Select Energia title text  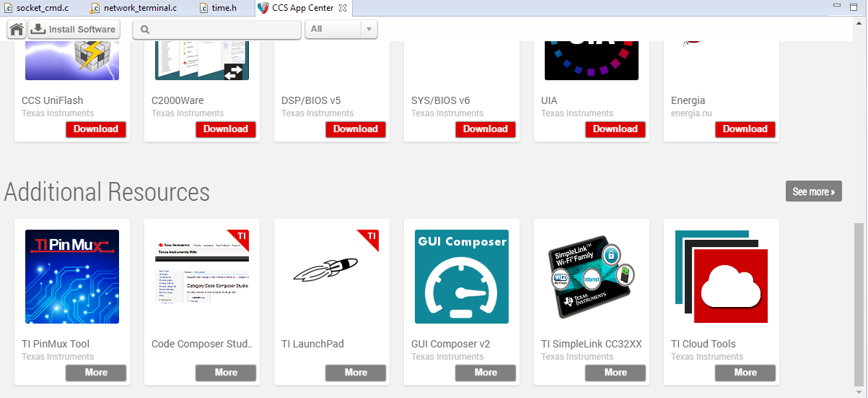688,100
